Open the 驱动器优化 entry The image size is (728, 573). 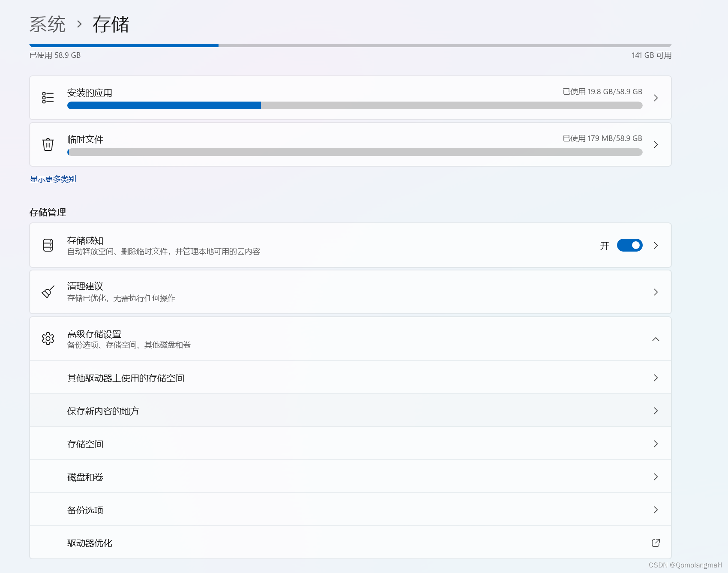[350, 543]
